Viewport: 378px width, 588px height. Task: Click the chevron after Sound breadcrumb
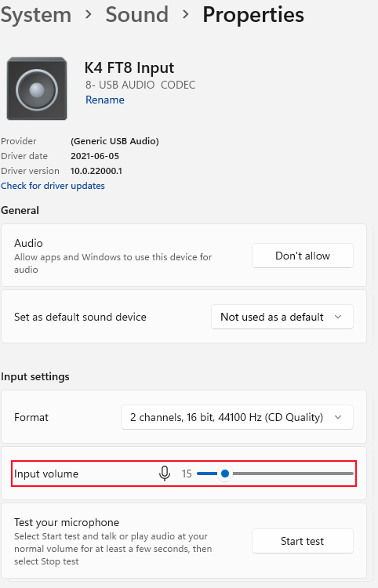185,15
